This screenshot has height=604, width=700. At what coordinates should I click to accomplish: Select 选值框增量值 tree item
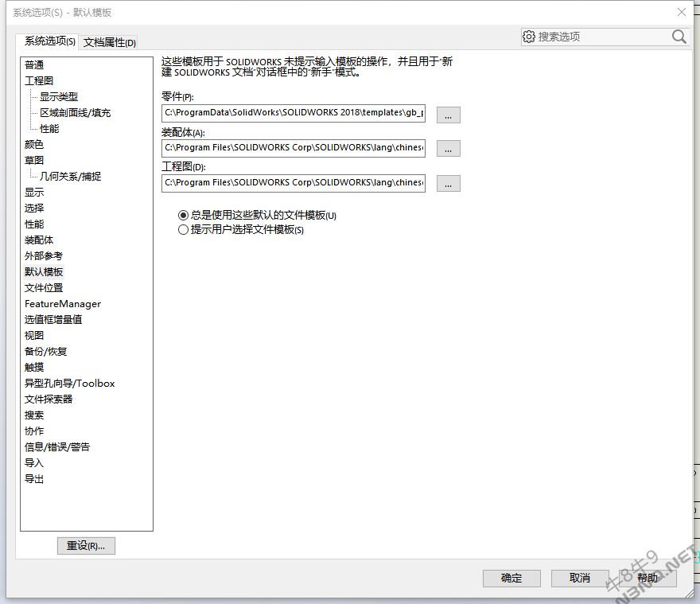click(x=53, y=320)
